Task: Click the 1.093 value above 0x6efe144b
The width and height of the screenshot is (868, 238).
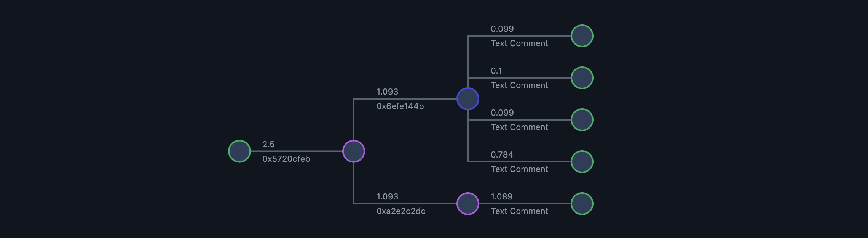Action: (x=387, y=92)
